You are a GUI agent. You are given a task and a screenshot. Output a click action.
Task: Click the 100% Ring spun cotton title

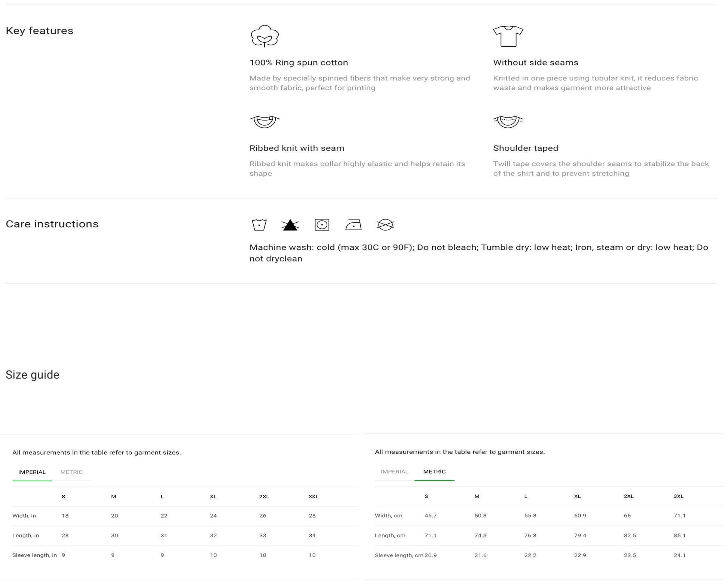[x=299, y=63]
